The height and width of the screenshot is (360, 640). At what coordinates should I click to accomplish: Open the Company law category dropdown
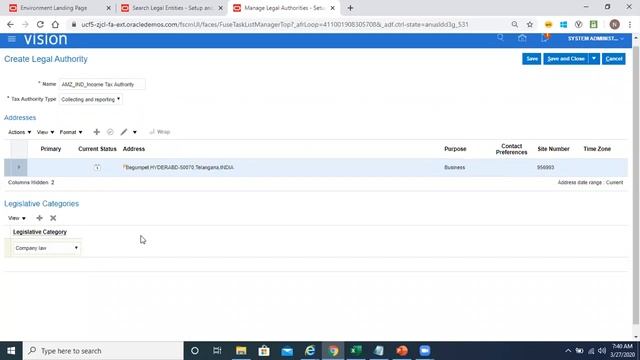click(46, 248)
